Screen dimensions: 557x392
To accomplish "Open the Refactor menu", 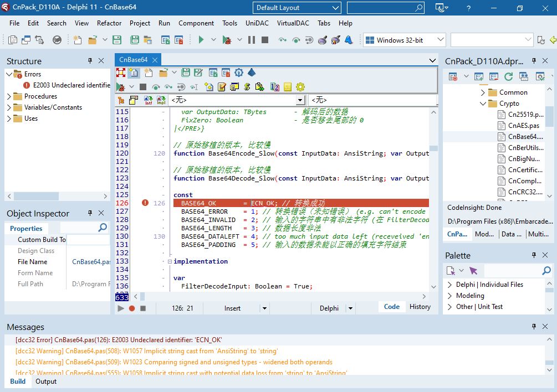I will click(x=109, y=23).
